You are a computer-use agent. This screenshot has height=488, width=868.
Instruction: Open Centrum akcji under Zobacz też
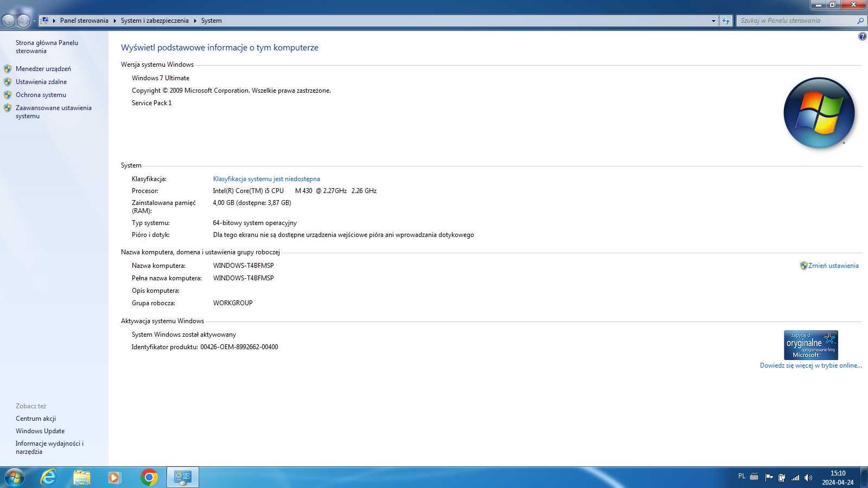[36, 419]
